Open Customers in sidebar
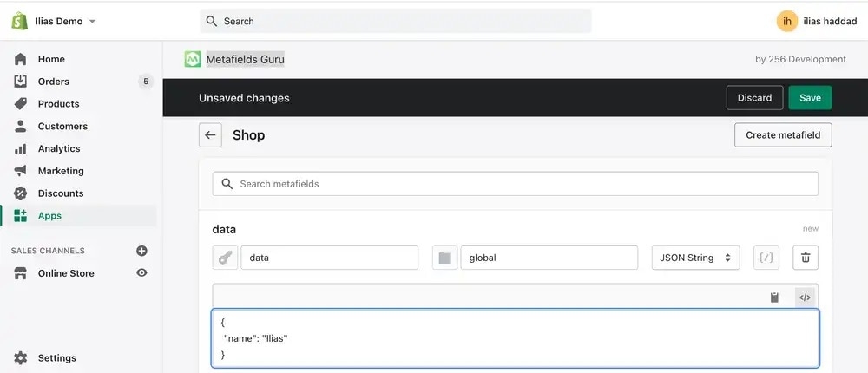The image size is (868, 373). (62, 126)
